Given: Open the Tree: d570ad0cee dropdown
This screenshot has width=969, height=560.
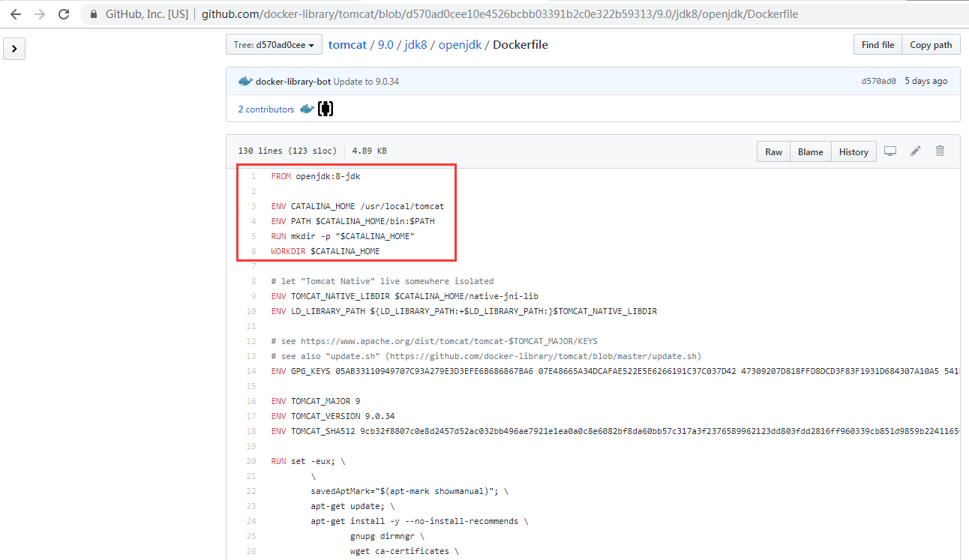Looking at the screenshot, I should [274, 45].
